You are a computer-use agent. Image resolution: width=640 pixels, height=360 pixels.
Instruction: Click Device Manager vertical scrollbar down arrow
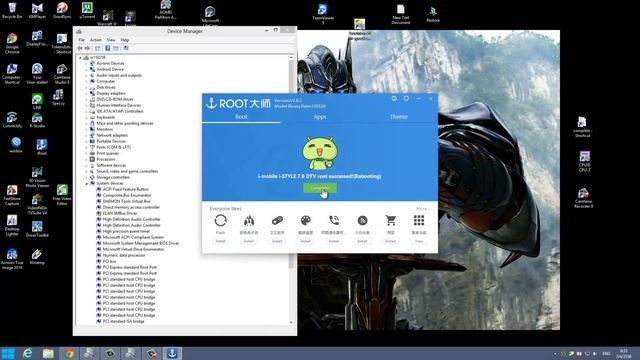coord(291,322)
